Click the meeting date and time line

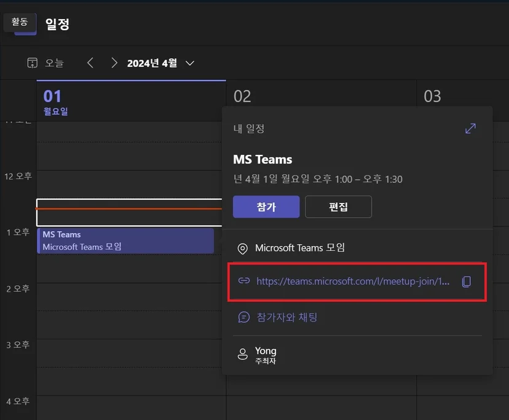[318, 179]
